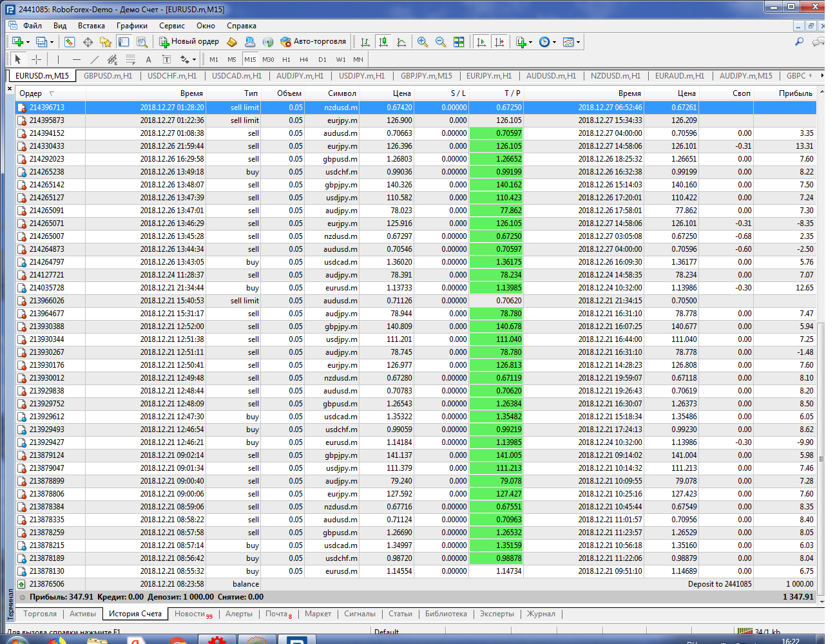The height and width of the screenshot is (644, 835).
Task: Click the add indicators icon
Action: click(521, 42)
